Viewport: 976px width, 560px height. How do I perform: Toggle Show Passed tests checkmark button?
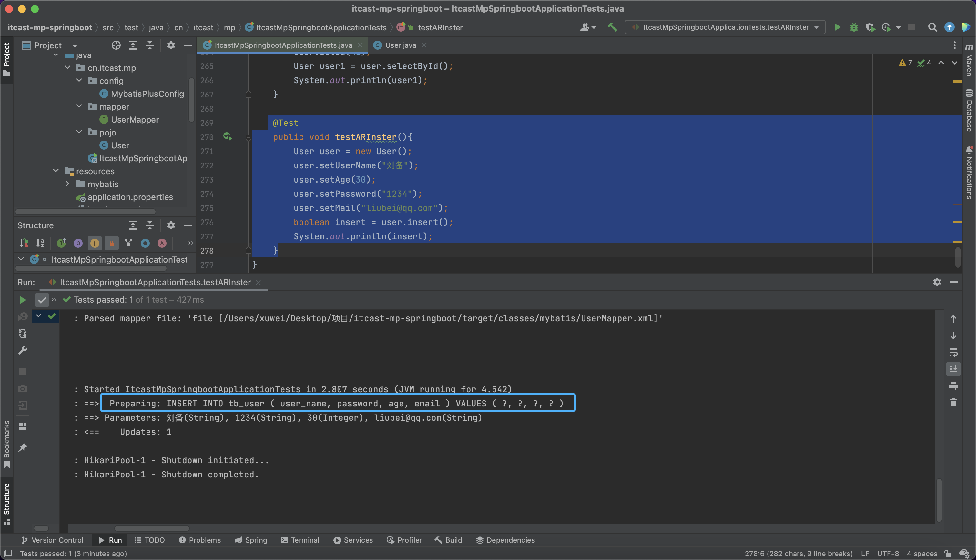(x=42, y=300)
